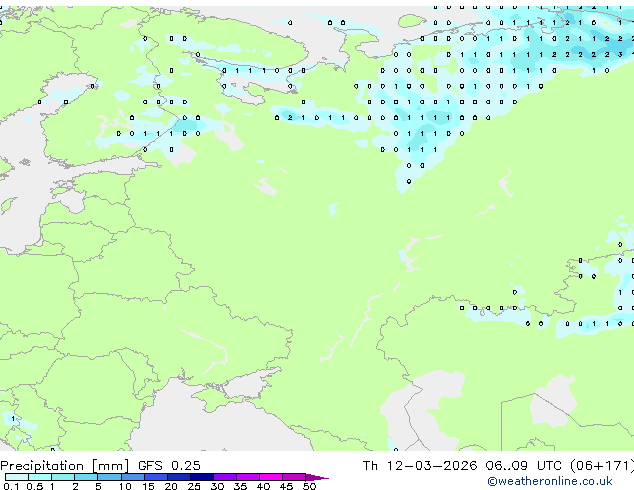
Task: Click the '0.1' legend scale label
Action: tap(12, 486)
